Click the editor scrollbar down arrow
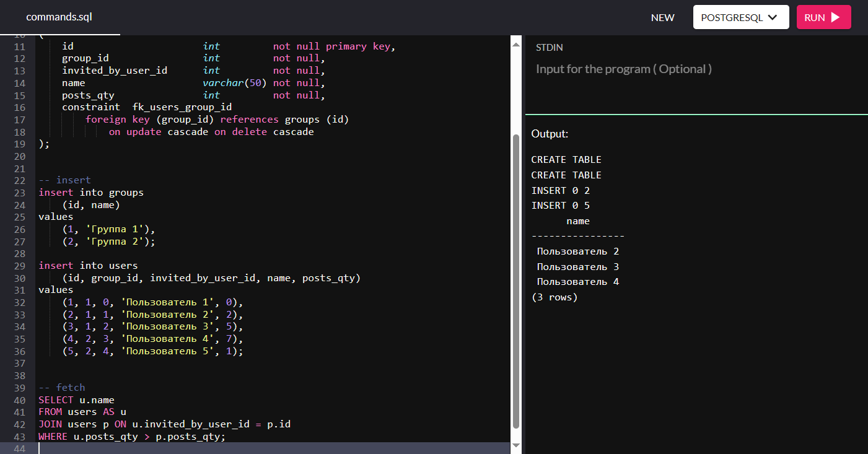Viewport: 868px width, 454px height. [x=515, y=445]
